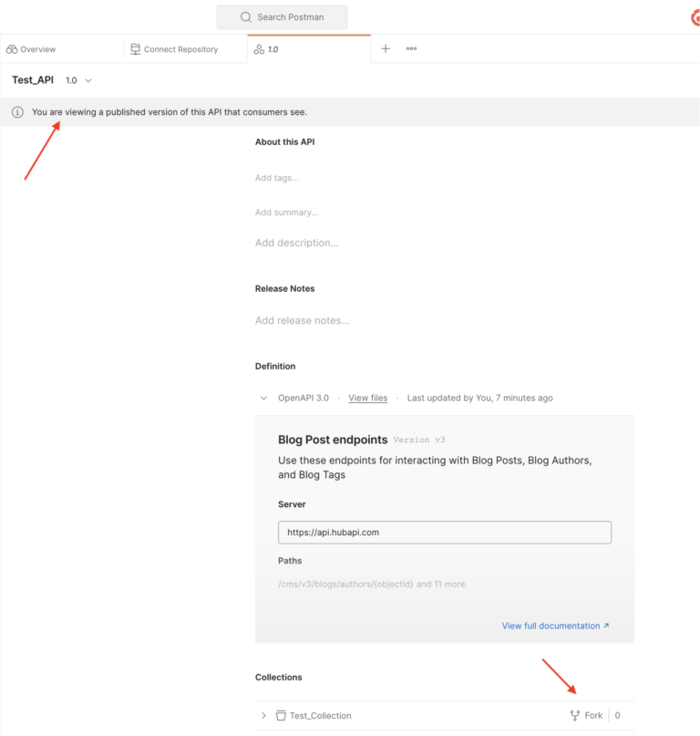Click the Add description field

pyautogui.click(x=296, y=244)
